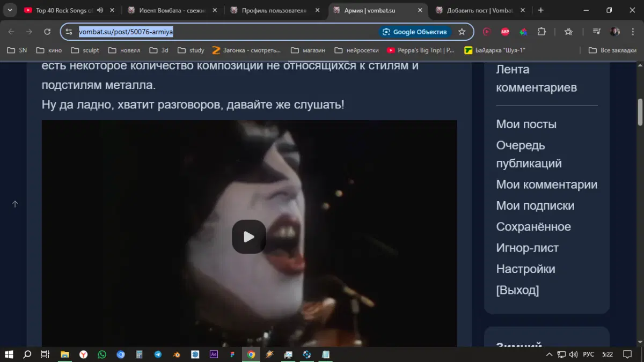The height and width of the screenshot is (362, 644).
Task: Open Telegram from the taskbar
Action: pos(158,354)
